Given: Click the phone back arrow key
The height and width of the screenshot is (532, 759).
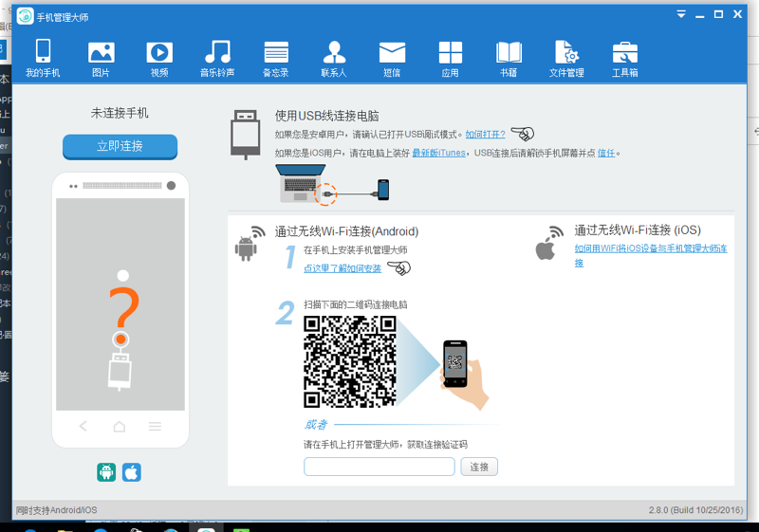Looking at the screenshot, I should [83, 426].
